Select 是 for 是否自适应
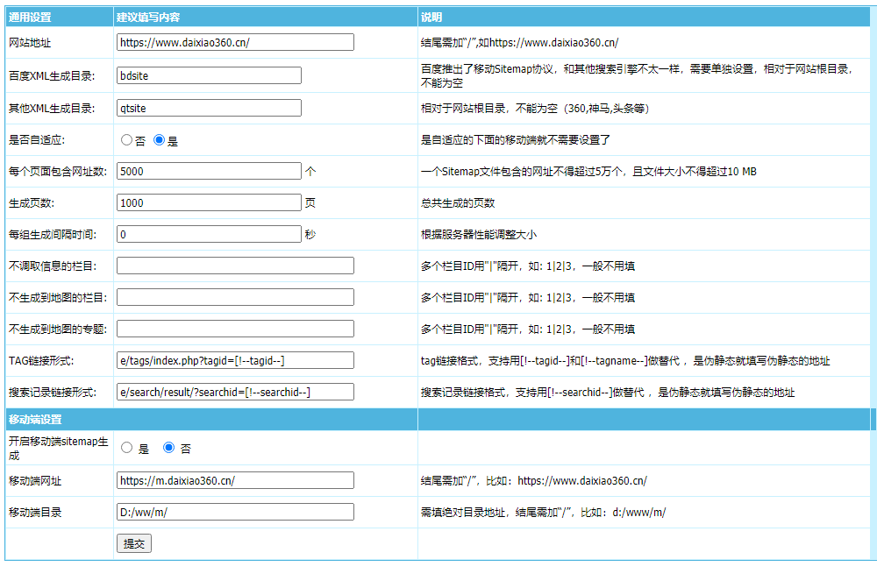The height and width of the screenshot is (588, 877). [159, 140]
